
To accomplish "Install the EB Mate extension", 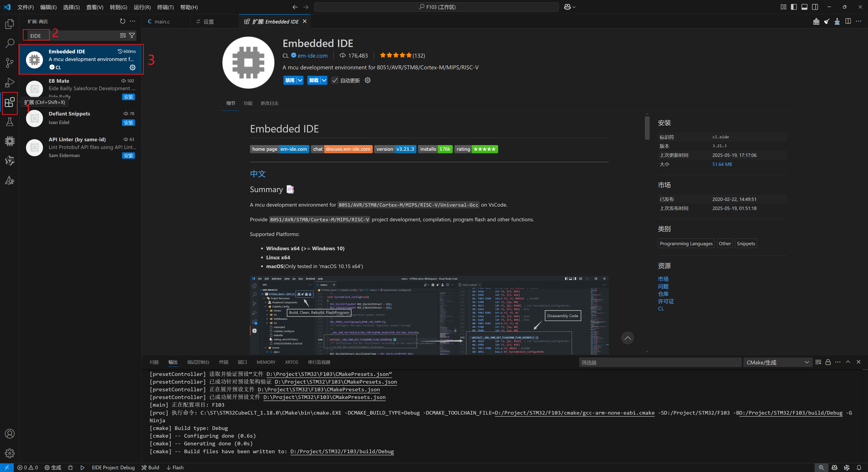I will click(x=128, y=97).
